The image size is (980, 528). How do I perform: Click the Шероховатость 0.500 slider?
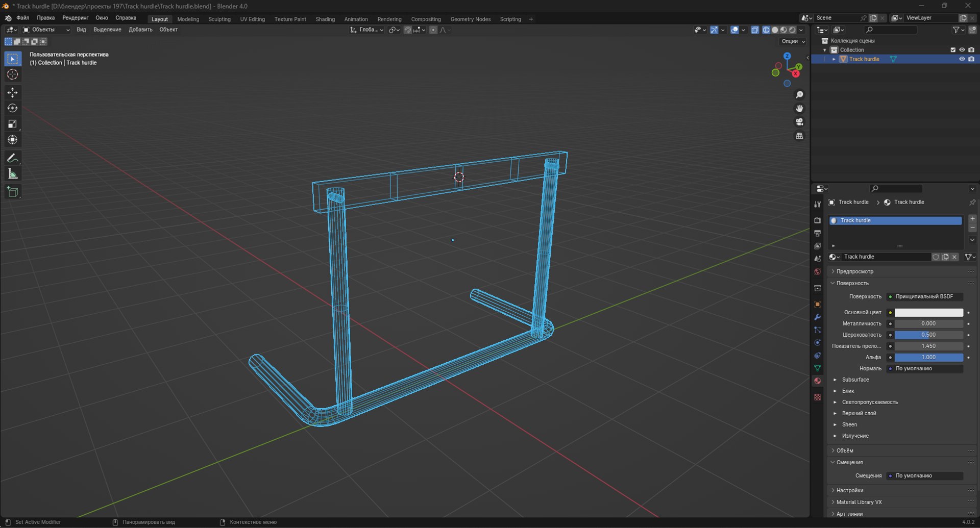coord(928,335)
